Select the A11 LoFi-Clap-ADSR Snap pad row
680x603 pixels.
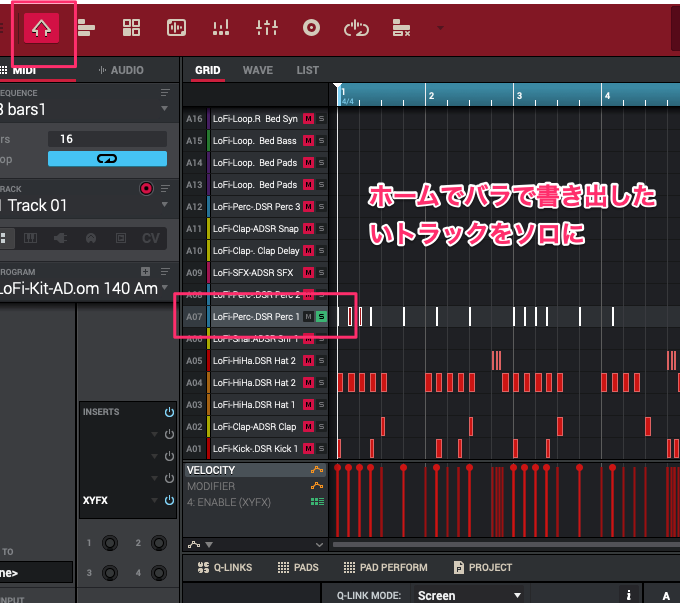coord(256,229)
